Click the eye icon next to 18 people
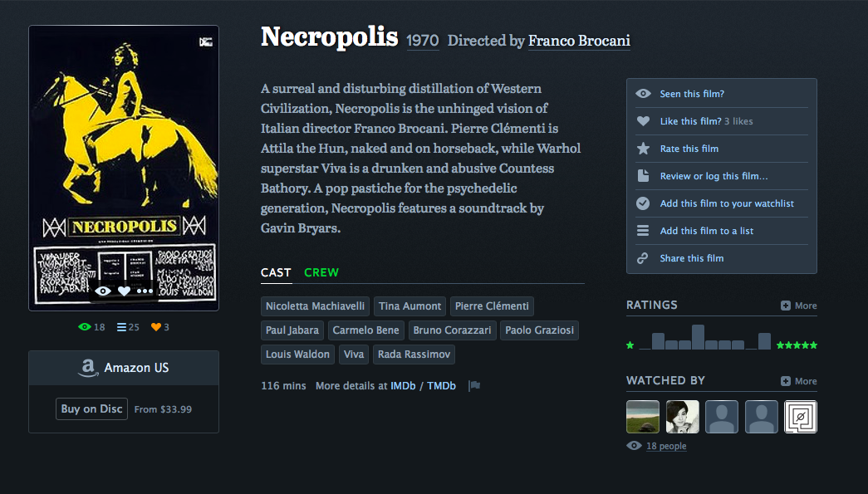This screenshot has height=494, width=868. point(635,446)
